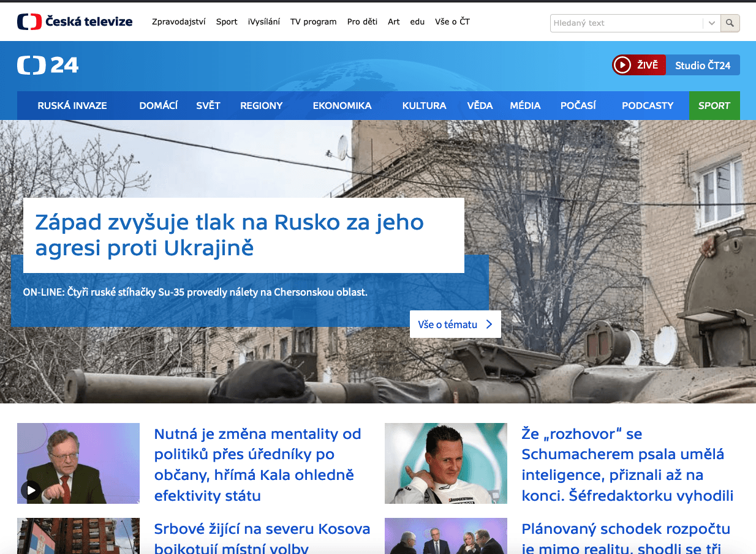The width and height of the screenshot is (756, 554).
Task: Open TV program in the top menu
Action: 314,21
